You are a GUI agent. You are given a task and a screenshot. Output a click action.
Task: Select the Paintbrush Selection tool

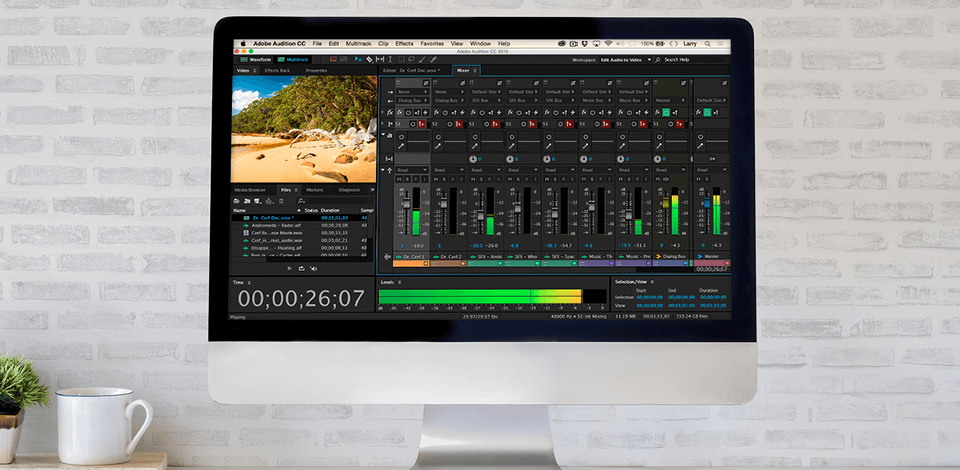(422, 59)
